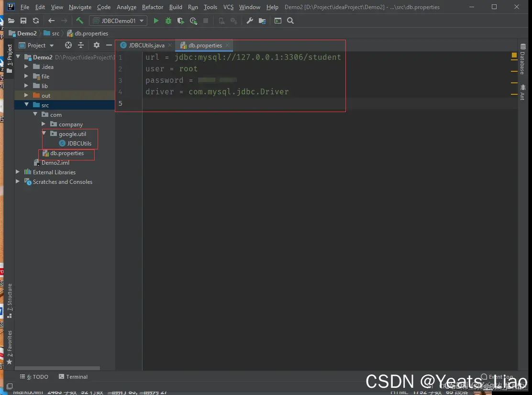This screenshot has width=532, height=395.
Task: Open the TODO tool window button
Action: point(34,377)
